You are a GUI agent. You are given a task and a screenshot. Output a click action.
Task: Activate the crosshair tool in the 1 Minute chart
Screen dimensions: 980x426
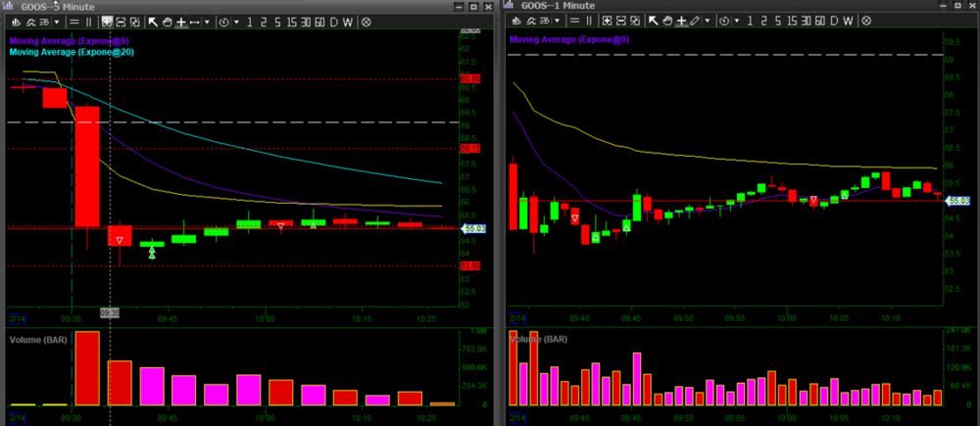679,21
